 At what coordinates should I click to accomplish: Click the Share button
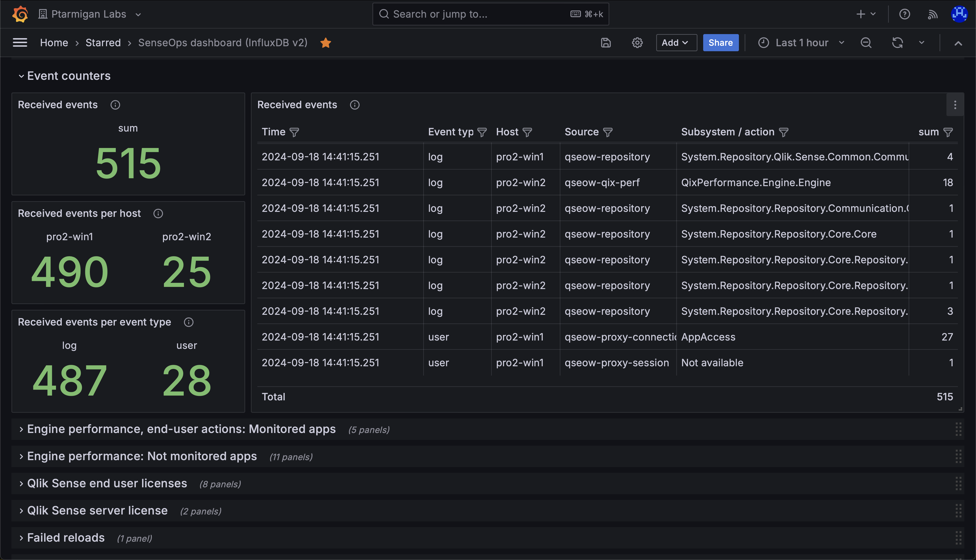click(721, 43)
